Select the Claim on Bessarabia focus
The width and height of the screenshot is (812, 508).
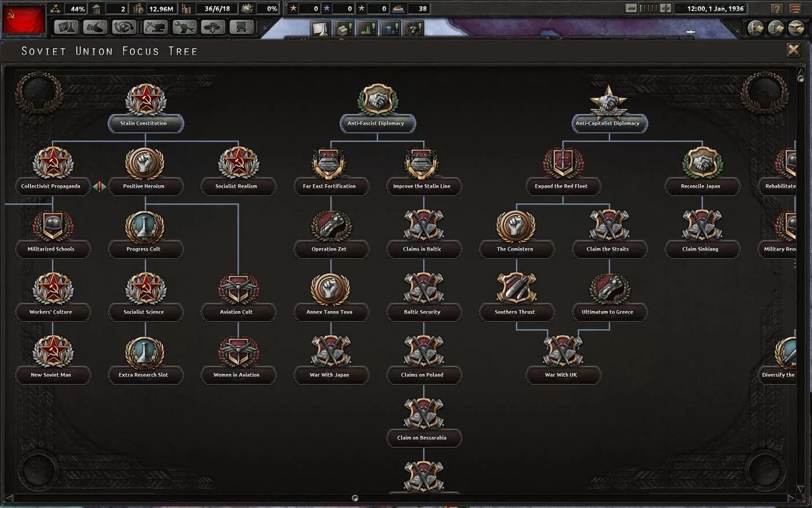[x=424, y=422]
